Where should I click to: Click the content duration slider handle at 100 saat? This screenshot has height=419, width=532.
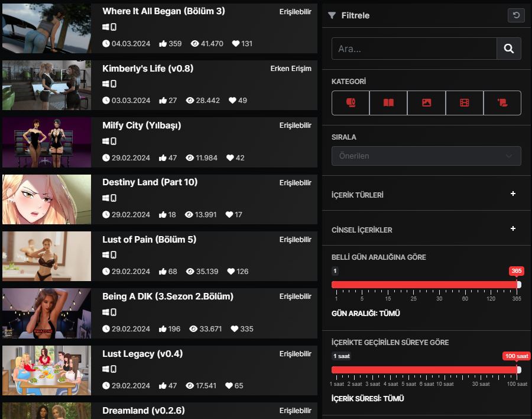point(519,370)
